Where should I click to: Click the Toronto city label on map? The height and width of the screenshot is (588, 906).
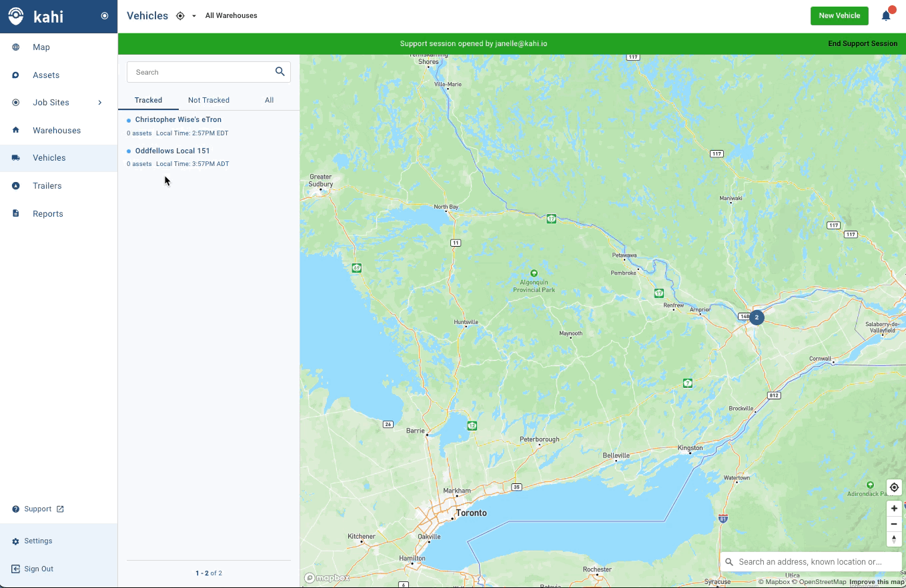coord(471,513)
